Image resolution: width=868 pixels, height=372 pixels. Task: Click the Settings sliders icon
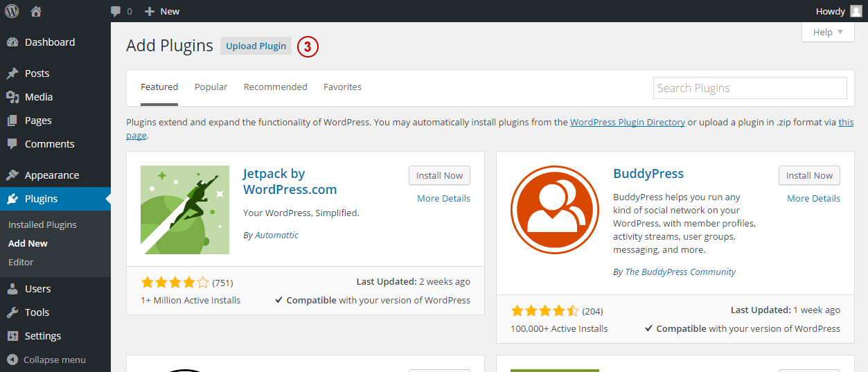(12, 336)
